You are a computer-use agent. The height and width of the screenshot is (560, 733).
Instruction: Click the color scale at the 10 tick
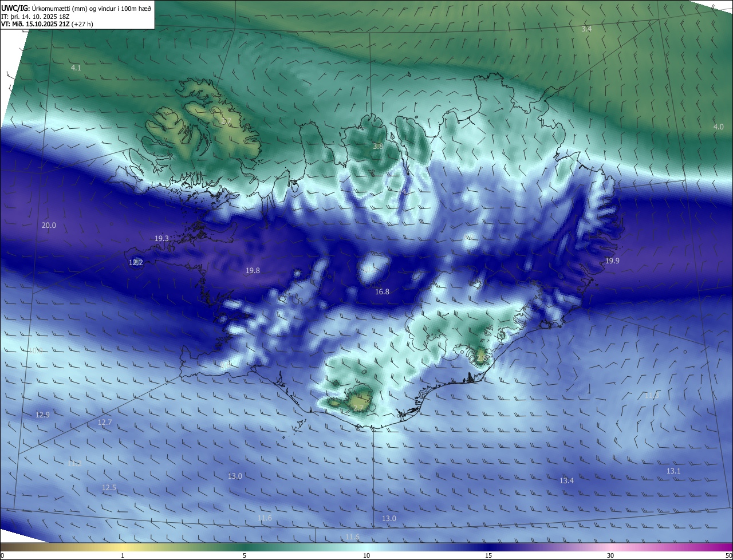[366, 555]
